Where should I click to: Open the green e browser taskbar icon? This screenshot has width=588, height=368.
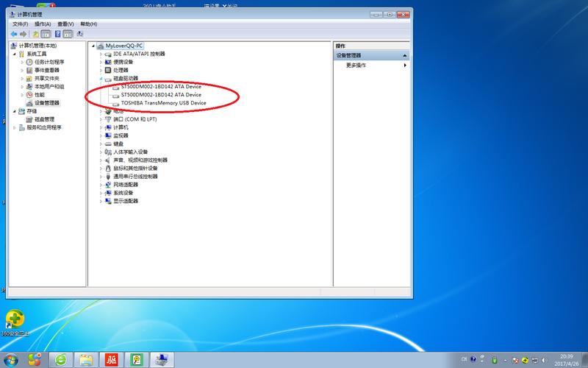[61, 360]
